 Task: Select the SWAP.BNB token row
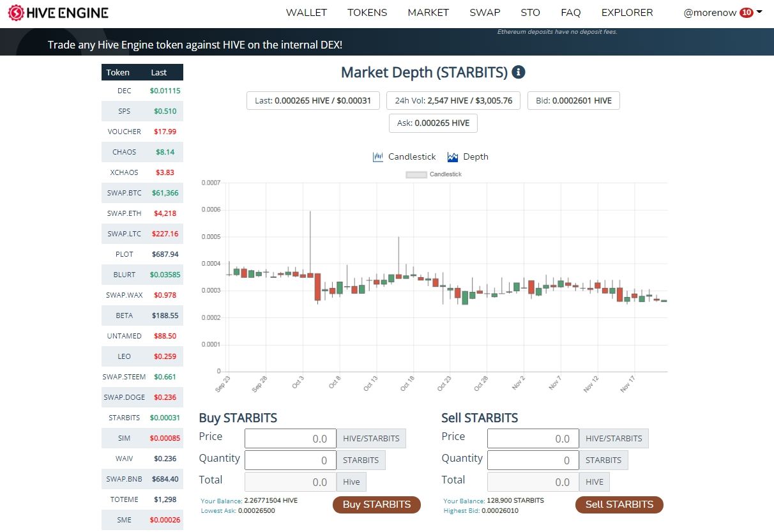[142, 479]
